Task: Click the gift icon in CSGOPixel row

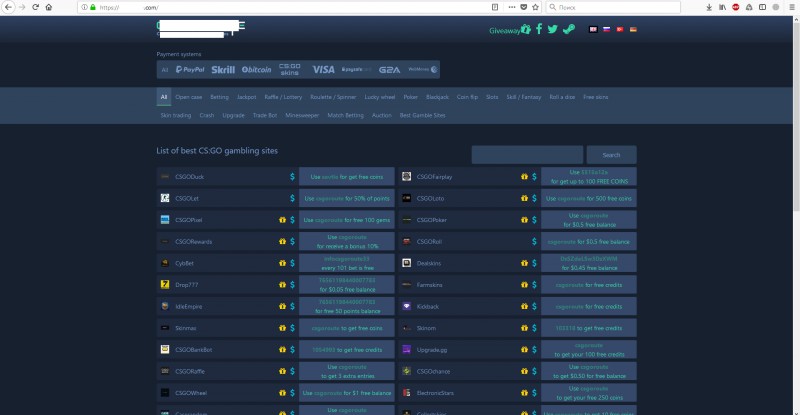Action: (x=282, y=220)
